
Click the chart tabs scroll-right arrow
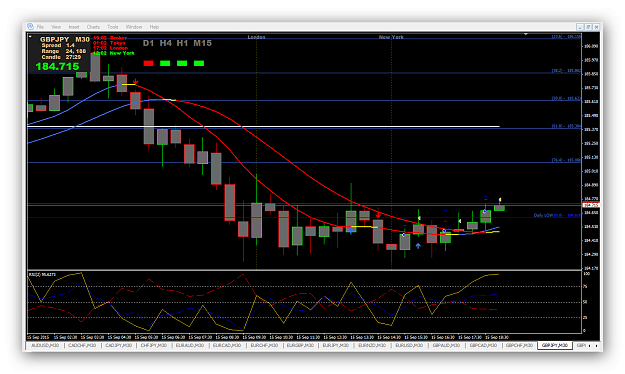(x=596, y=346)
